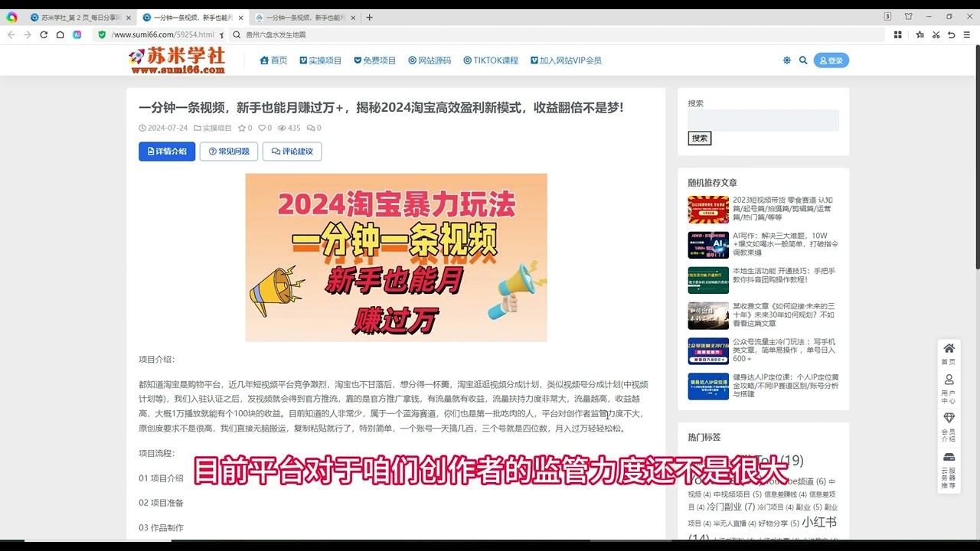980x551 pixels.
Task: Open article 某收费文章《如何迎接未来的三十年》
Action: pos(785,315)
